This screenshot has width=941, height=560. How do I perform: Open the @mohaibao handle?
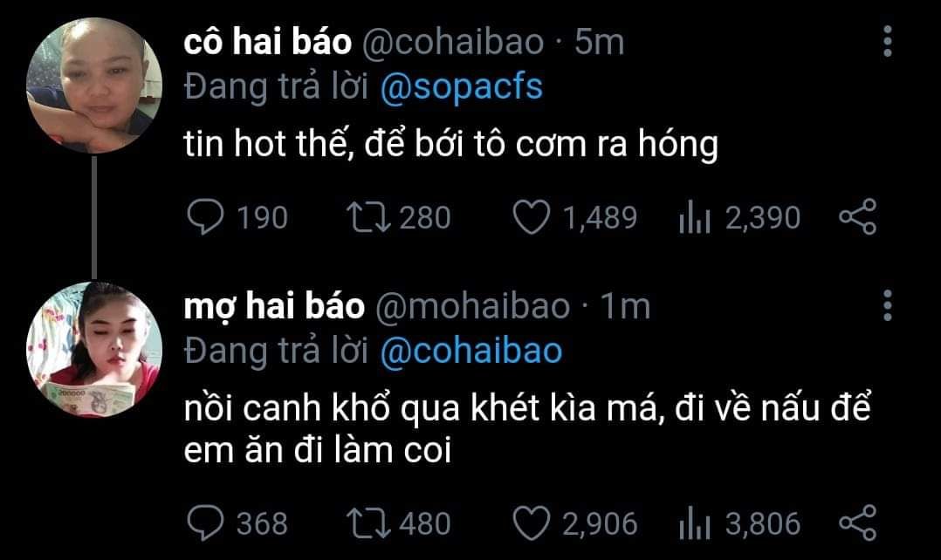(x=472, y=306)
